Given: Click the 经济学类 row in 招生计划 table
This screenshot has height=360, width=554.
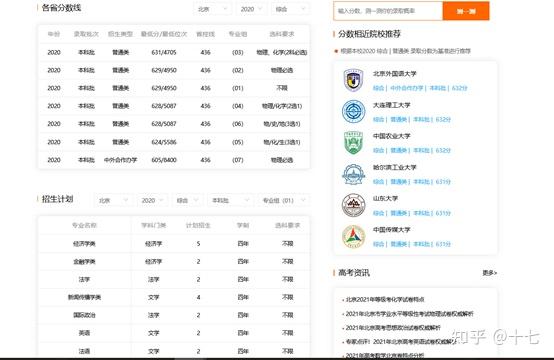Looking at the screenshot, I should (174, 243).
